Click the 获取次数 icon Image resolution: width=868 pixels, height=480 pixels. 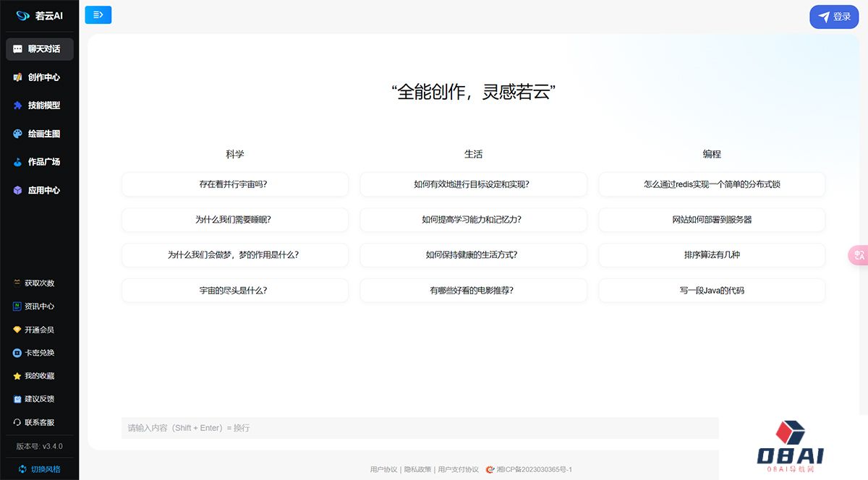pos(17,283)
